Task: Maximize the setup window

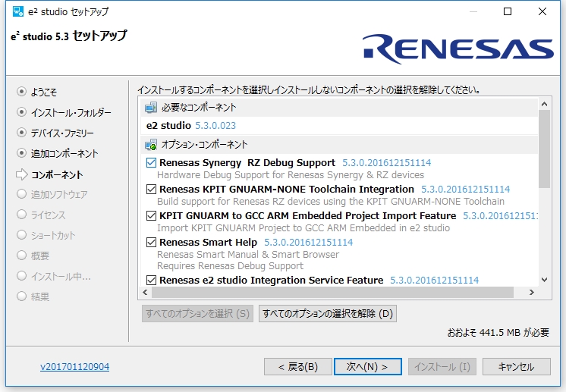Action: [x=508, y=11]
